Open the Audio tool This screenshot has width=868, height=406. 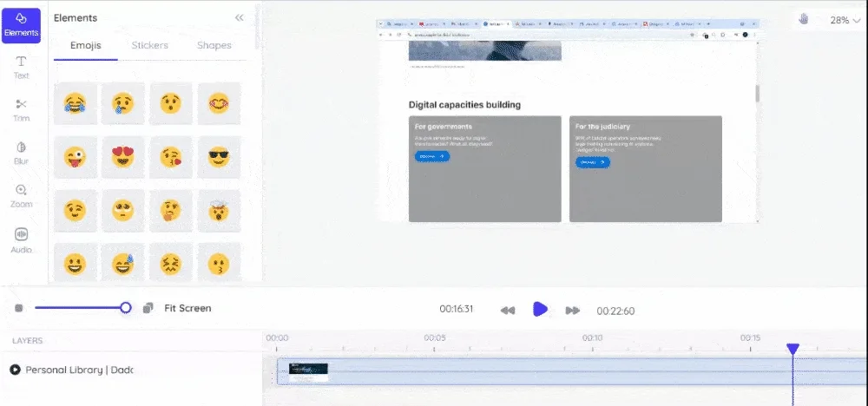coord(22,240)
